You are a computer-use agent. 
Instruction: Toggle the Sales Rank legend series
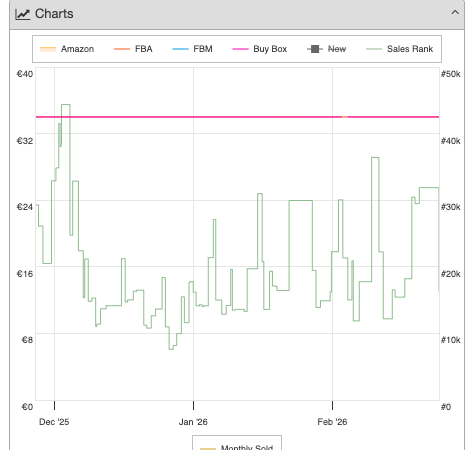(399, 49)
